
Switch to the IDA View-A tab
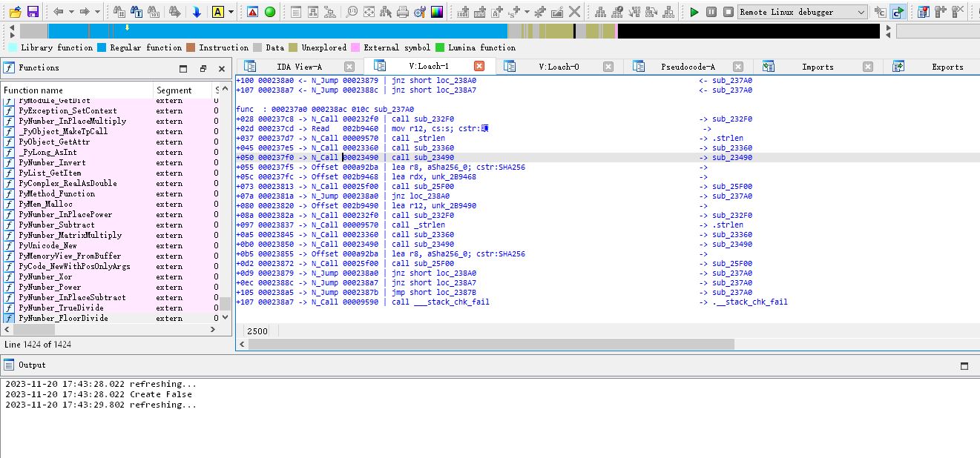pyautogui.click(x=300, y=67)
